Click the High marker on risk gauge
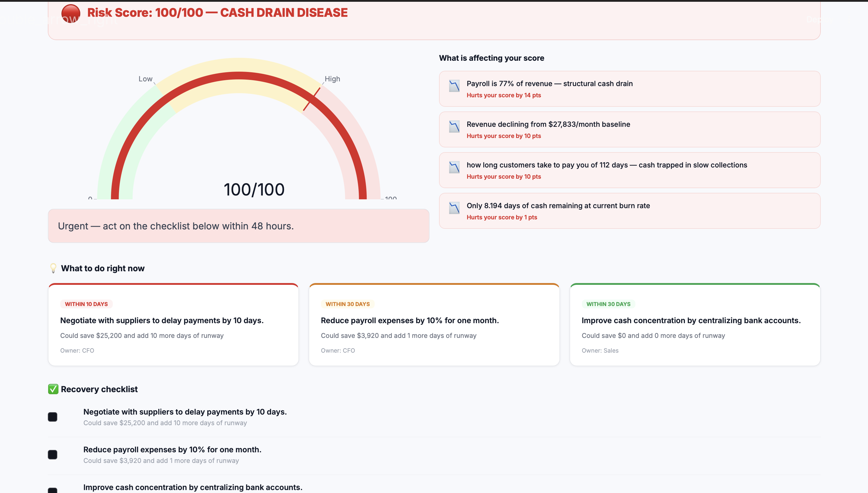 click(x=332, y=79)
